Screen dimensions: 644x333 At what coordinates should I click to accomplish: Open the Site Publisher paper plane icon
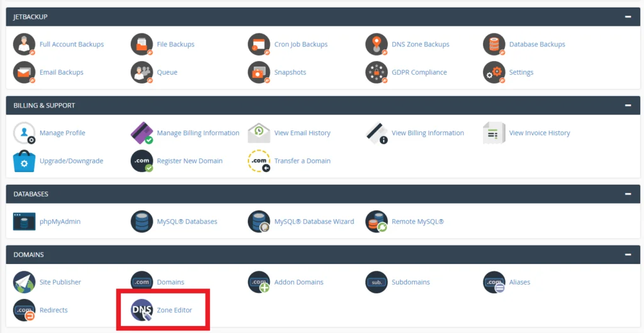tap(25, 282)
